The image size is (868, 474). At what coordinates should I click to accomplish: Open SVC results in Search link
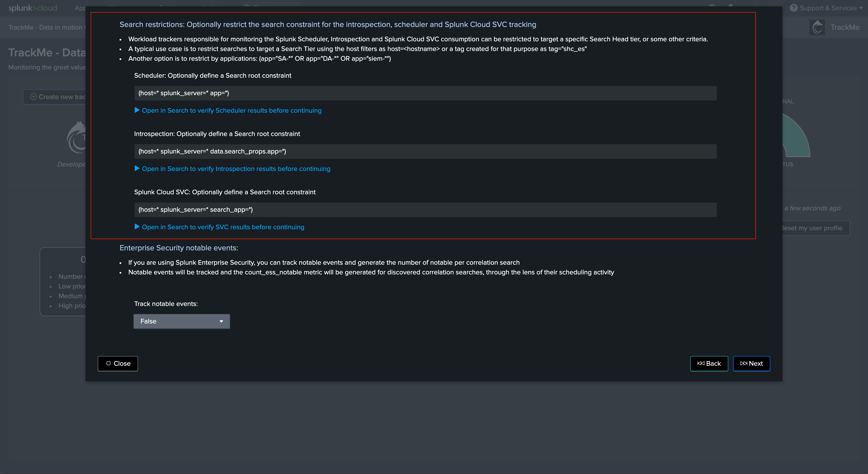(x=223, y=227)
